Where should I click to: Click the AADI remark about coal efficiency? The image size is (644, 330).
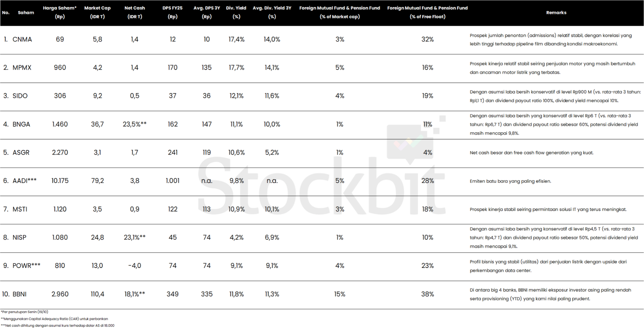510,181
